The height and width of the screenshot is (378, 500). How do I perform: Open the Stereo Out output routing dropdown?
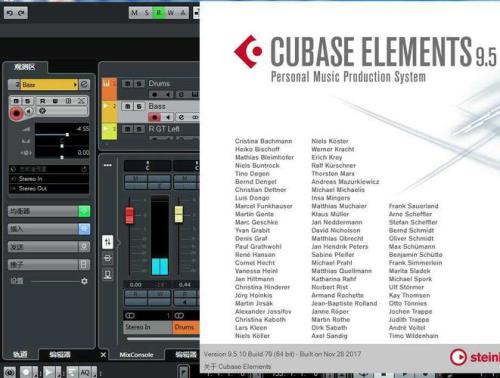[49, 189]
